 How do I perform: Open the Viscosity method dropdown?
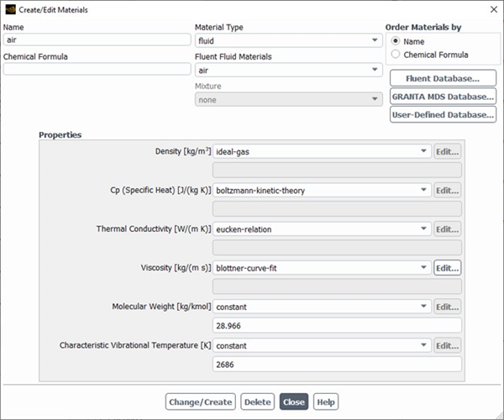click(322, 268)
